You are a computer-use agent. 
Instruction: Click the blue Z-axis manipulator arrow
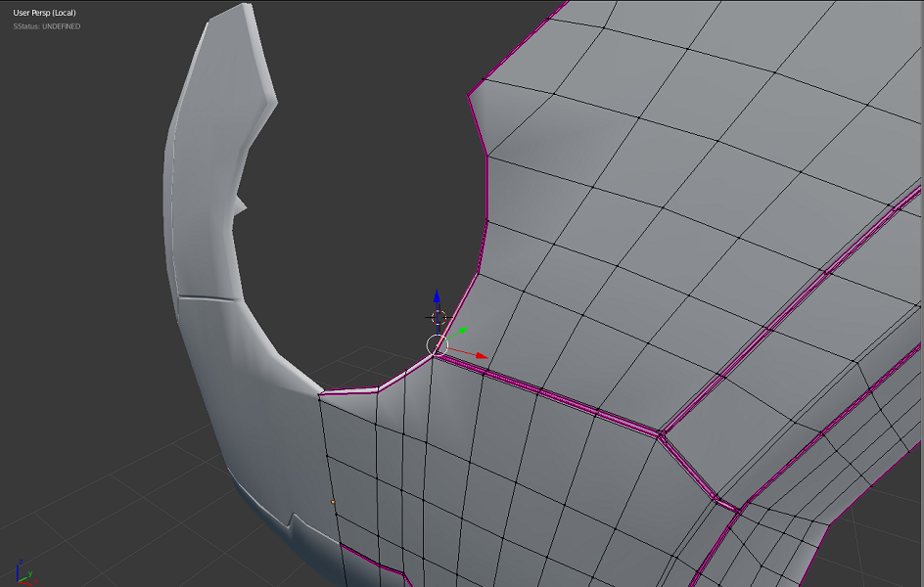pos(437,296)
